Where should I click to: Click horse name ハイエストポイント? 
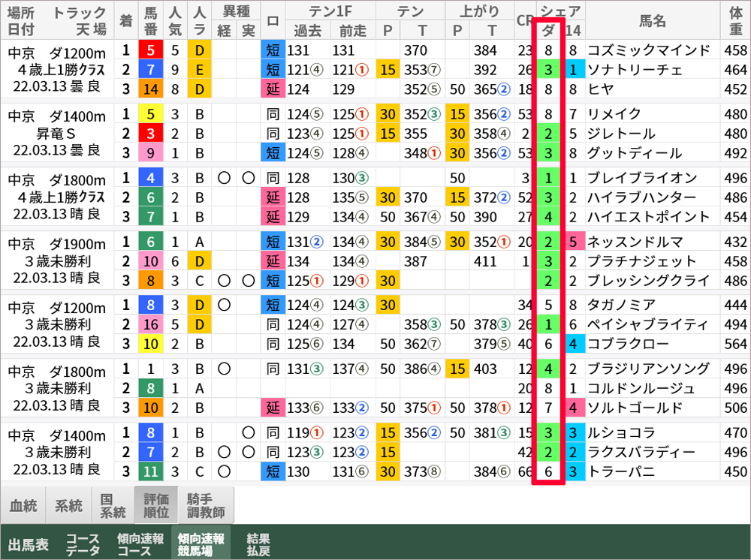(649, 217)
